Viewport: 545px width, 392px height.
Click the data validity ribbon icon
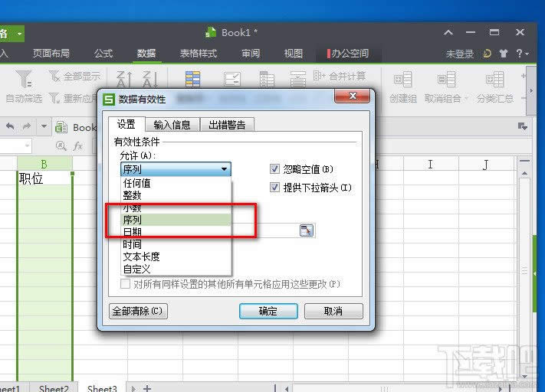coord(232,79)
